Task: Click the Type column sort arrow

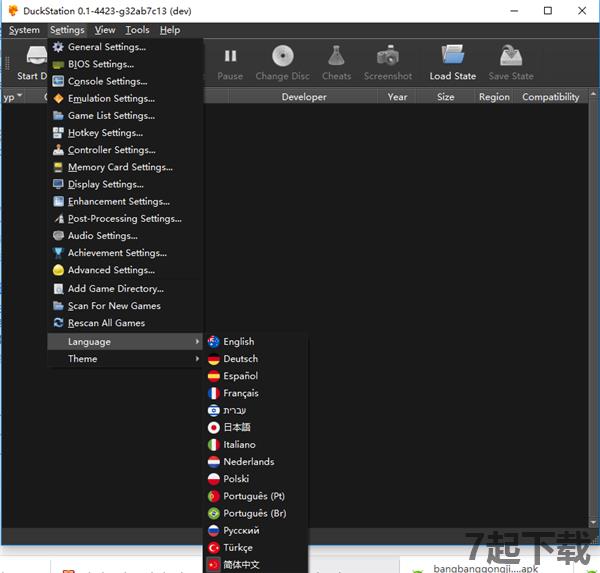Action: click(x=20, y=94)
